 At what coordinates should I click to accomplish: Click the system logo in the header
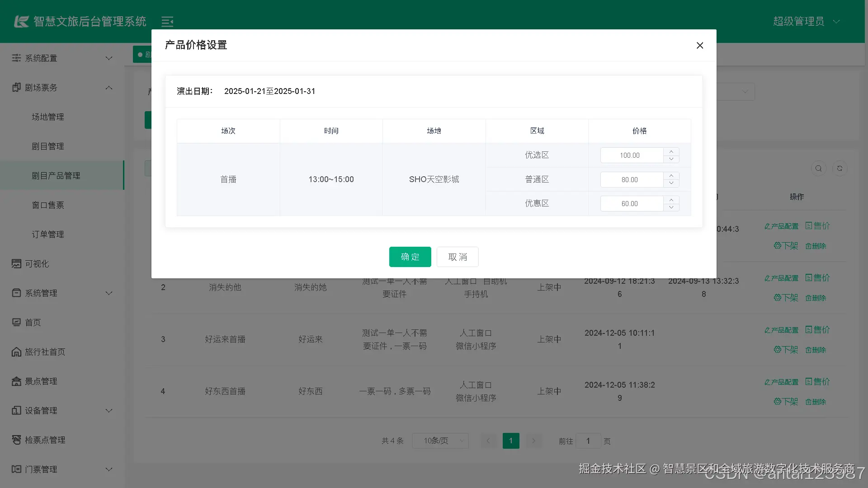[x=21, y=21]
